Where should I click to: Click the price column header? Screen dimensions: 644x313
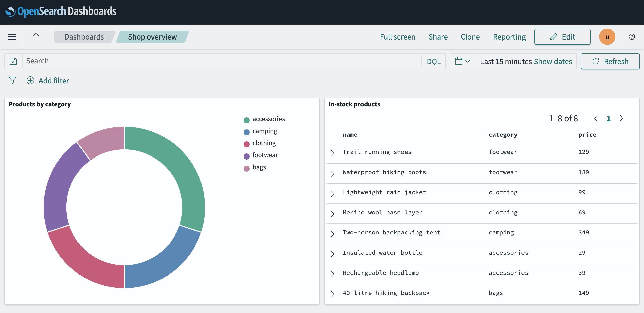(587, 135)
